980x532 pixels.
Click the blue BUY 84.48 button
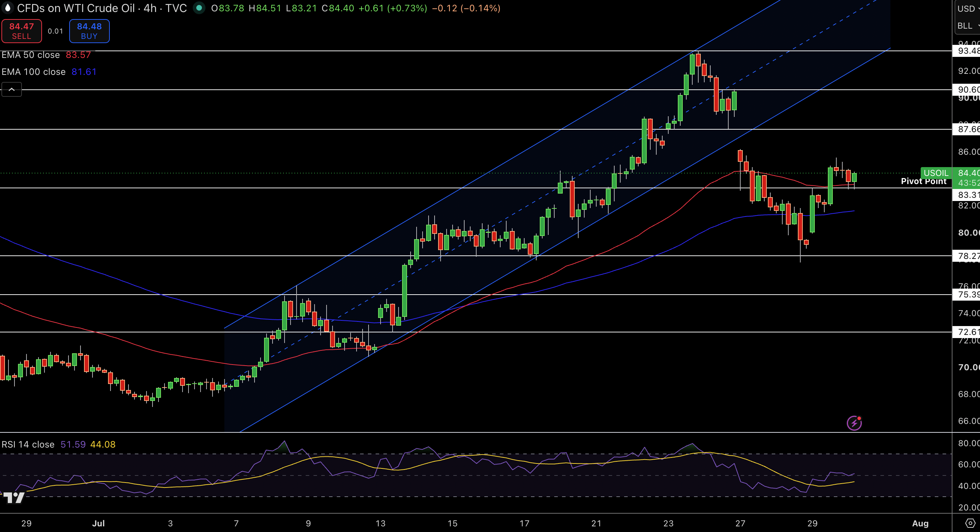tap(89, 31)
